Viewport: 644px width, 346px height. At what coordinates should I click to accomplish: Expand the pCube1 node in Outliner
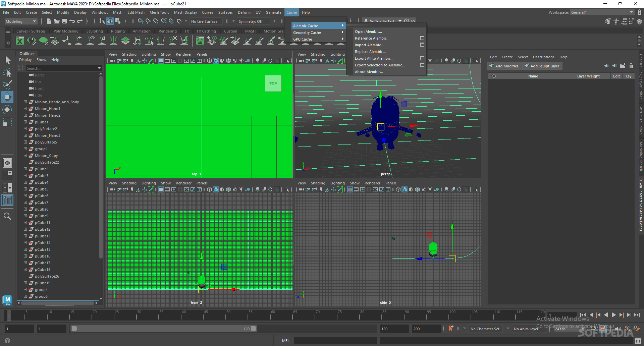point(25,122)
